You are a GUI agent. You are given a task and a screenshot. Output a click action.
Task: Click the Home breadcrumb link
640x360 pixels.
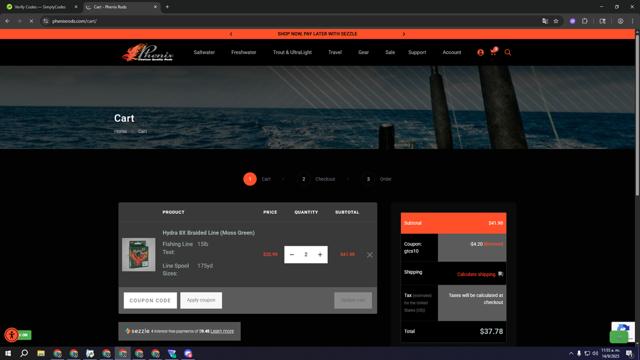(x=120, y=131)
